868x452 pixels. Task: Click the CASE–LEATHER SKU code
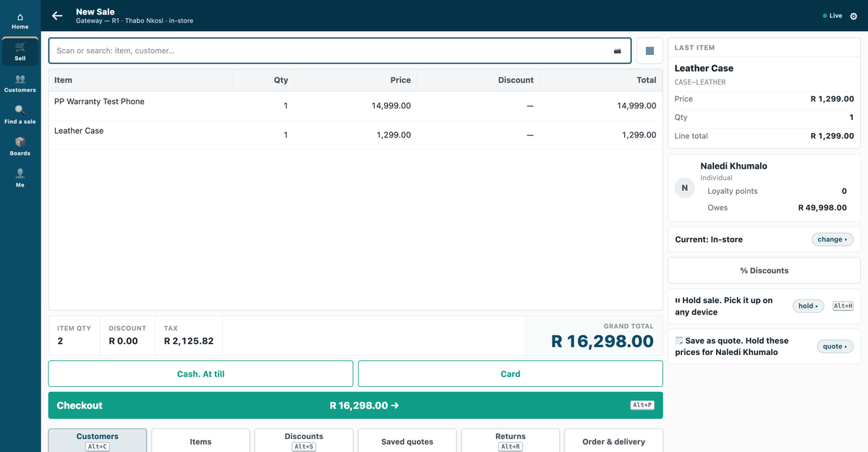click(x=700, y=82)
